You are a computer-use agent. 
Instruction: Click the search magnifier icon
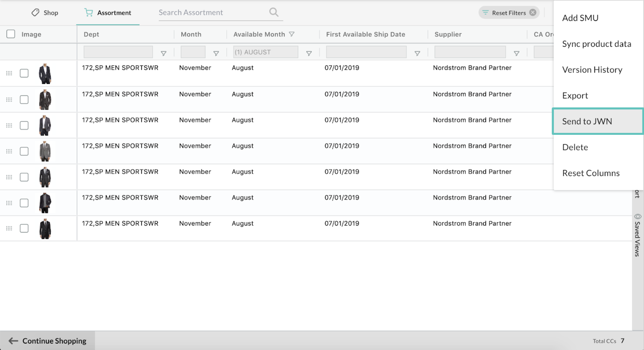pyautogui.click(x=274, y=12)
